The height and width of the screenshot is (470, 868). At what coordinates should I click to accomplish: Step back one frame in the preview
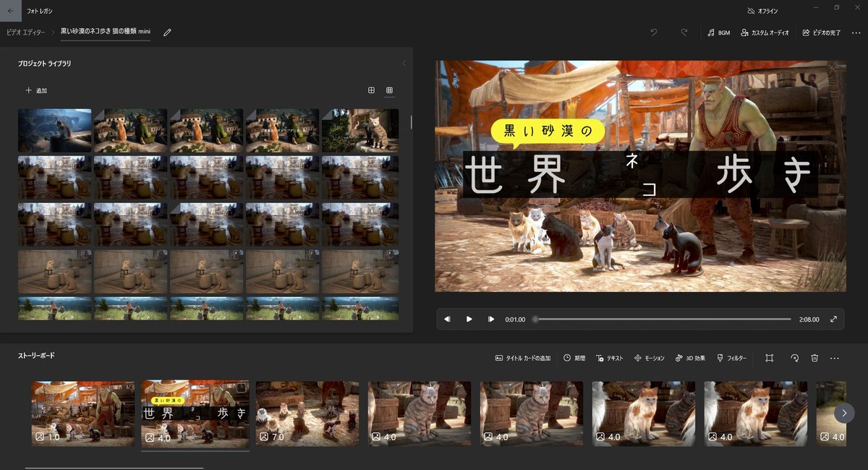(x=448, y=319)
